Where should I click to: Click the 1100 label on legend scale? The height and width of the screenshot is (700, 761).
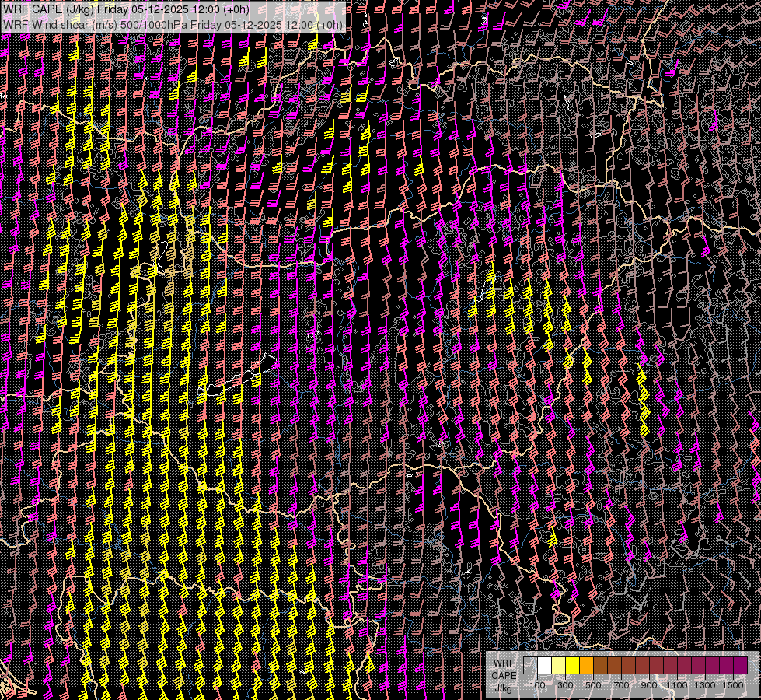[x=677, y=685]
